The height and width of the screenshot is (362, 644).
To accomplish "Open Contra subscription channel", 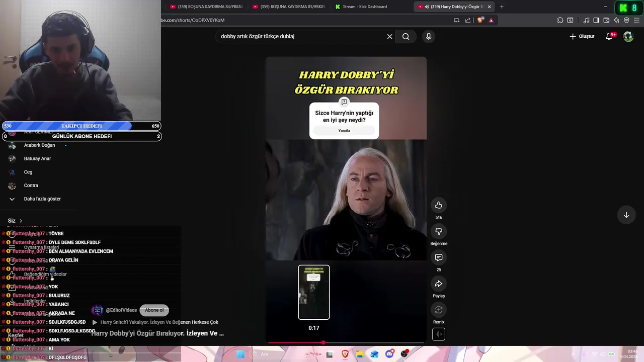I will (x=31, y=186).
